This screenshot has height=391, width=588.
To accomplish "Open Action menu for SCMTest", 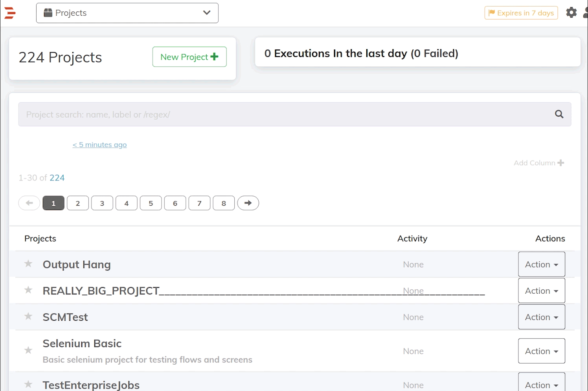I will (x=542, y=317).
